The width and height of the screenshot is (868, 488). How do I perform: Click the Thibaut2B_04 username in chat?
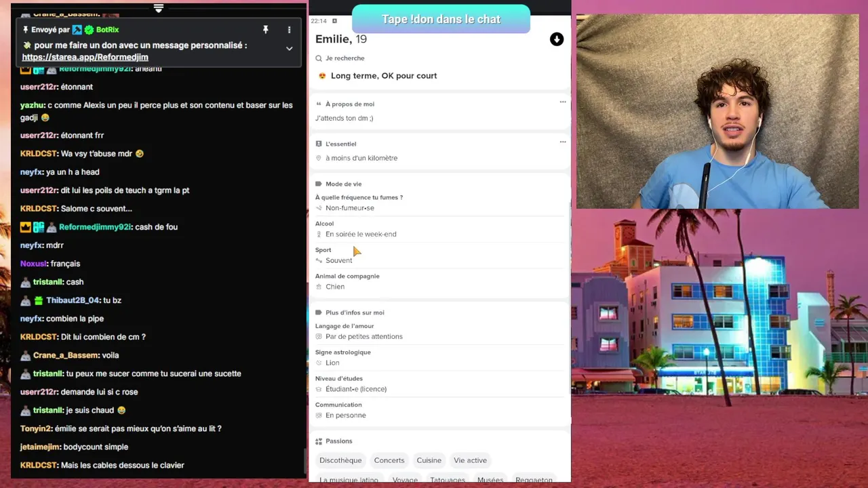click(73, 300)
